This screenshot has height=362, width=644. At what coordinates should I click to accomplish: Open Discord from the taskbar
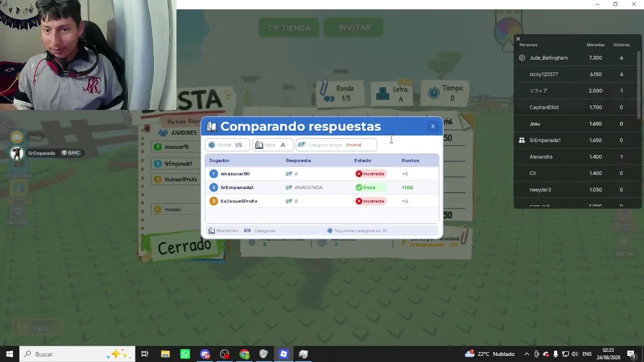[x=205, y=354]
